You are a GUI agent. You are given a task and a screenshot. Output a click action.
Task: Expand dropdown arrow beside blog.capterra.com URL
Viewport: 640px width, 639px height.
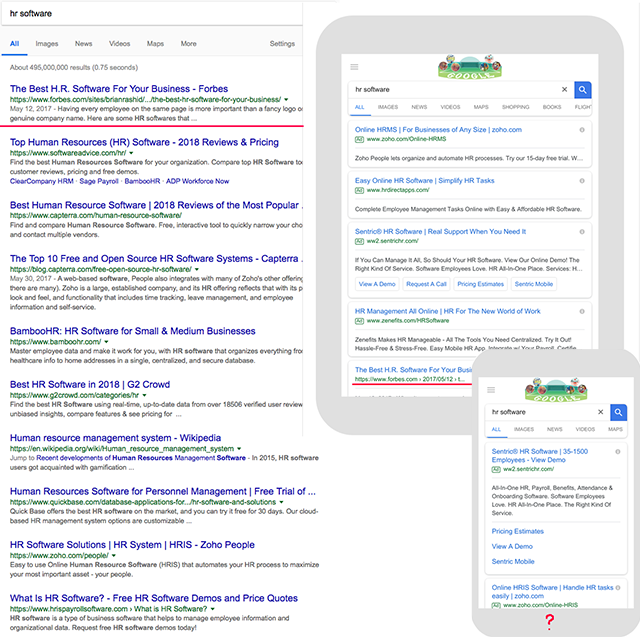point(197,269)
